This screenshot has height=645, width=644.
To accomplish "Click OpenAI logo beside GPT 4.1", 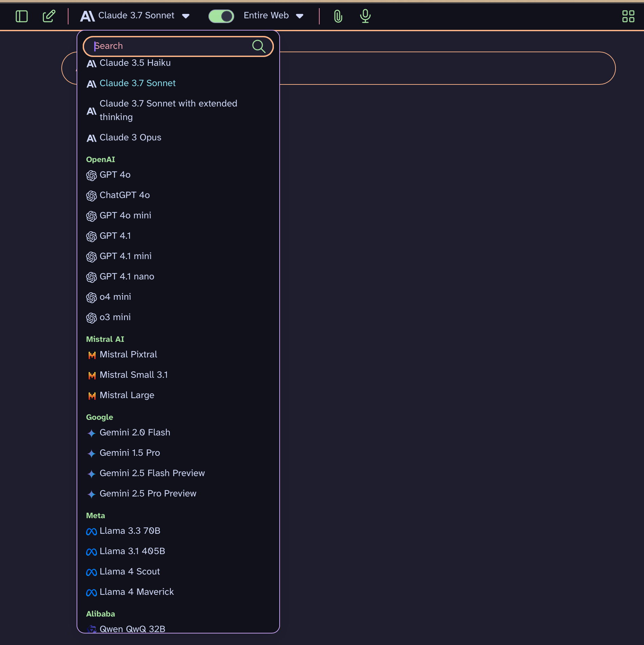I will click(91, 236).
